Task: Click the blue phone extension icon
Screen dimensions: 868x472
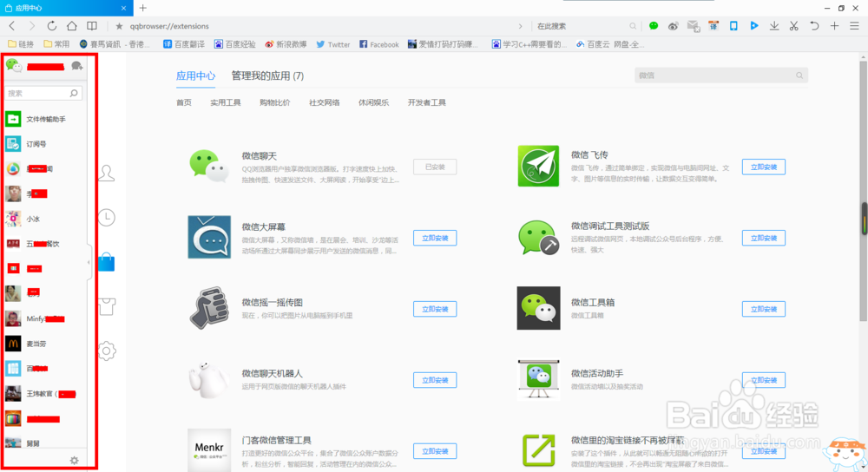Action: click(733, 26)
